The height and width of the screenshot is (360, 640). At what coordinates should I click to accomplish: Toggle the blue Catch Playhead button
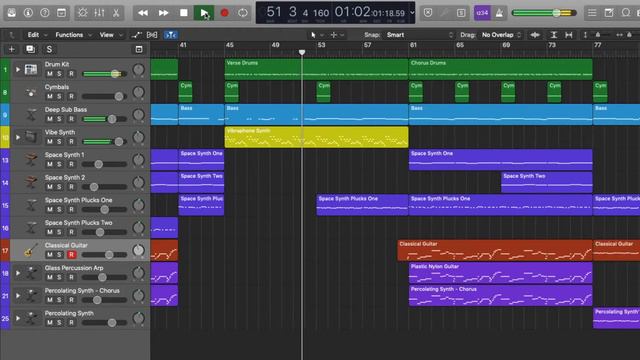click(x=171, y=35)
